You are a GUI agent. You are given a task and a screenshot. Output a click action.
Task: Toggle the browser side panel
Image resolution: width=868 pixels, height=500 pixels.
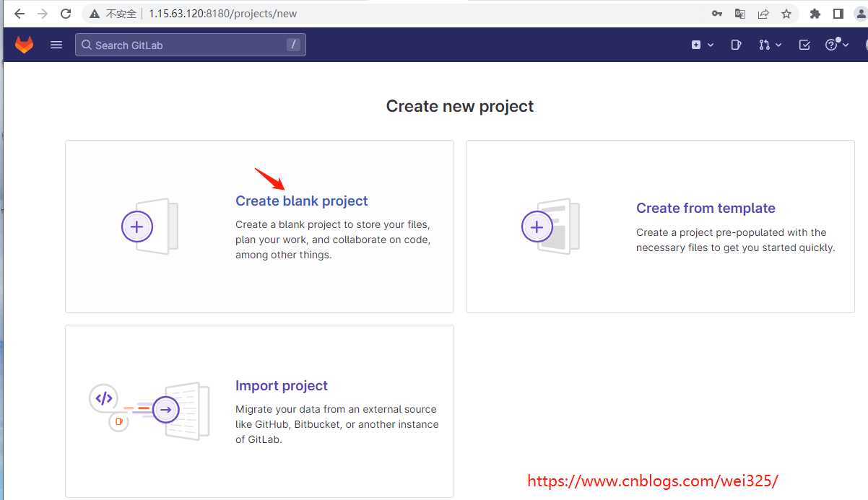pos(838,14)
